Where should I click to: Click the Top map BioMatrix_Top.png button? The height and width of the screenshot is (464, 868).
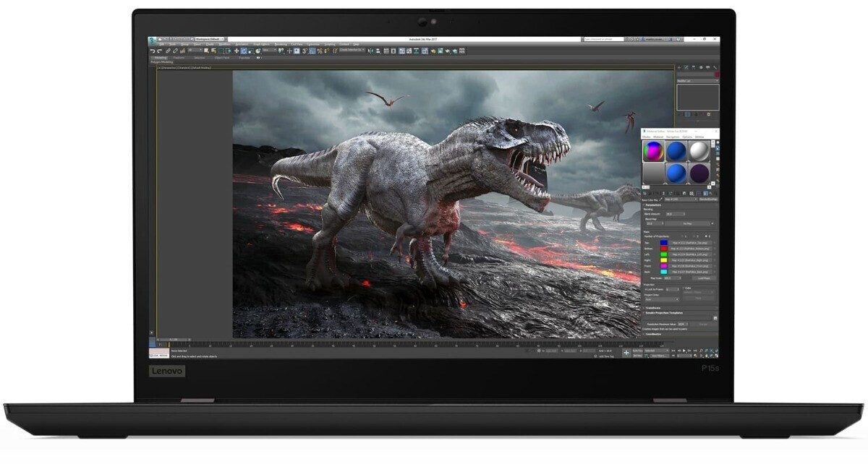click(691, 243)
